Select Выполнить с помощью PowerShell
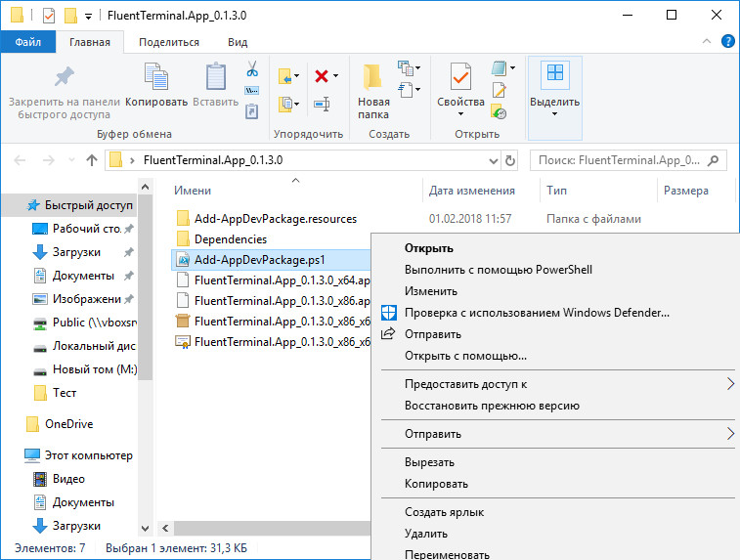The image size is (740, 560). point(498,270)
